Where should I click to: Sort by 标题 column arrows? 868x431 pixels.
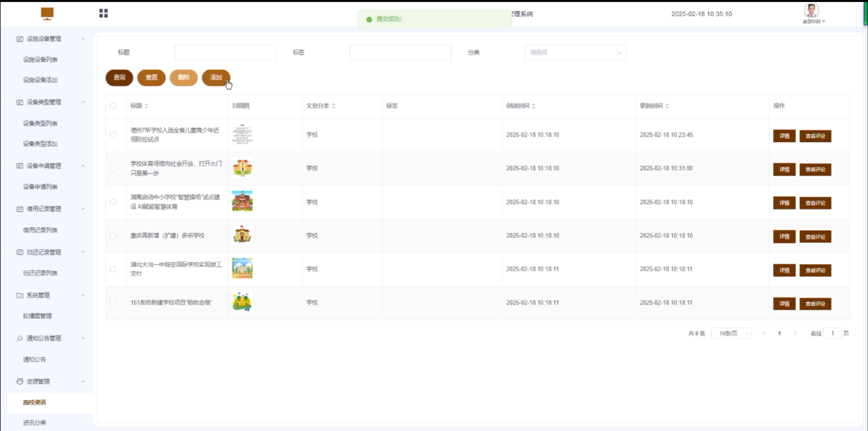pyautogui.click(x=146, y=106)
